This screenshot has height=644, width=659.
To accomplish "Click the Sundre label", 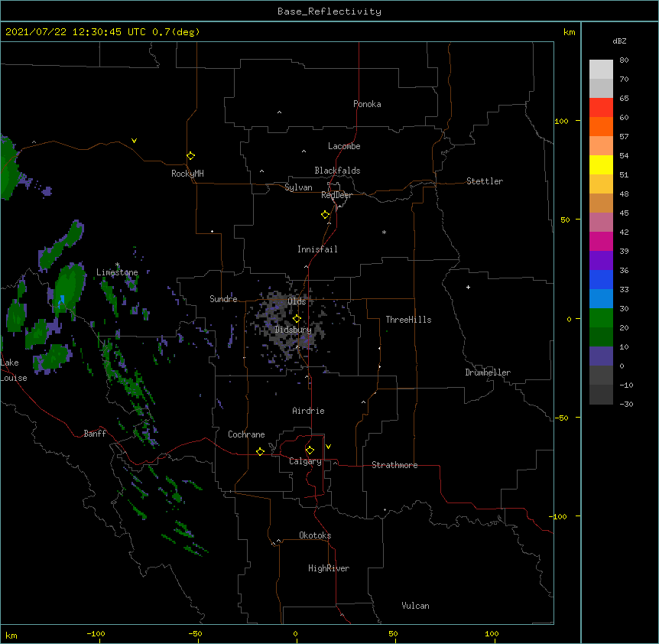I will [x=223, y=299].
